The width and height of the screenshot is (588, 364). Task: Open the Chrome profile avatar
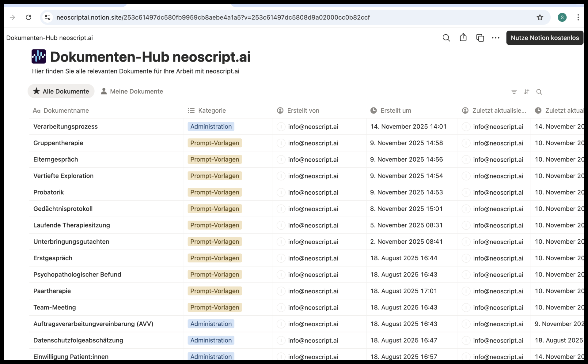[562, 17]
